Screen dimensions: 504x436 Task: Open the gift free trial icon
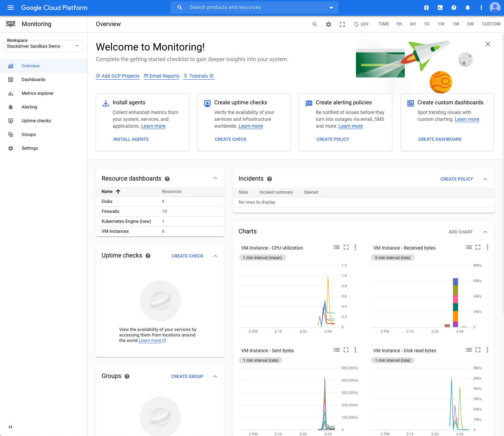[426, 8]
